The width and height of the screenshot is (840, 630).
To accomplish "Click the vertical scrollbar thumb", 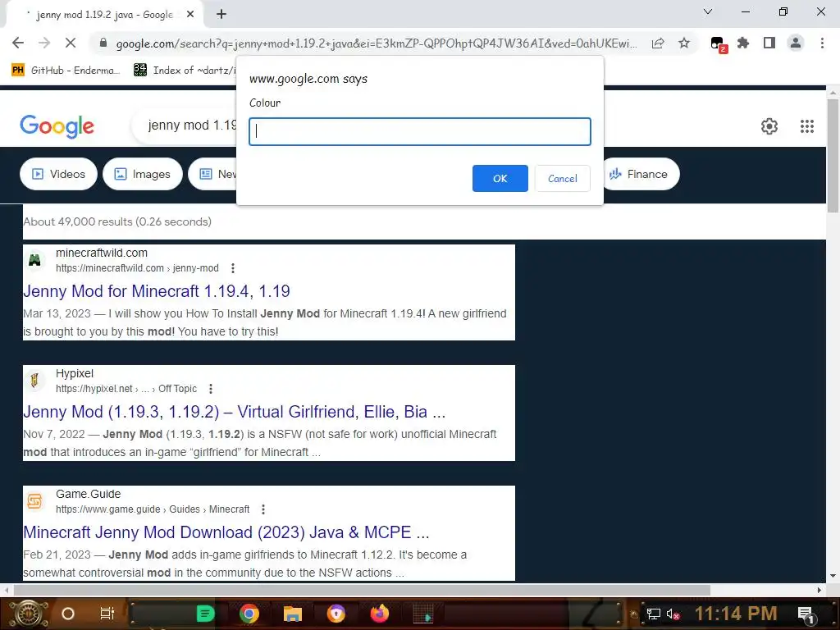I will tap(833, 155).
